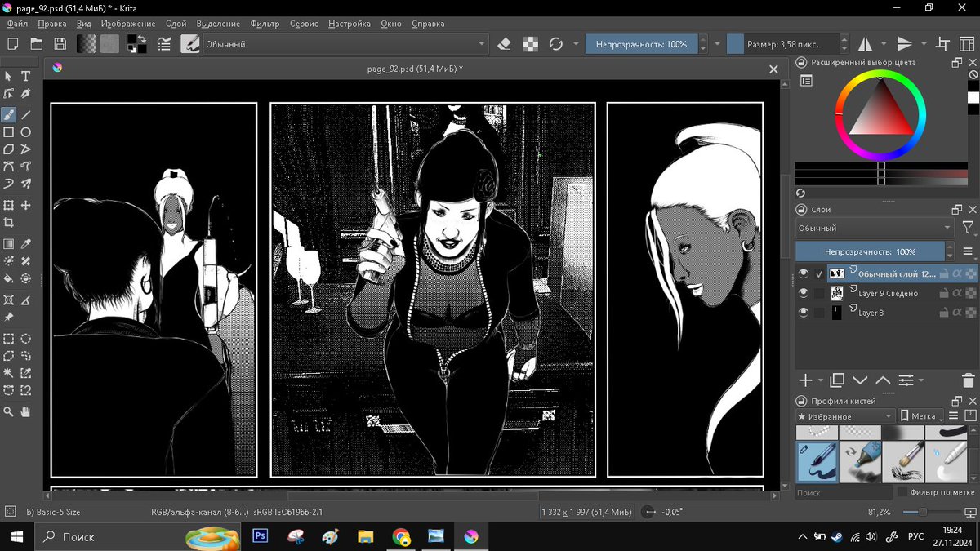The image size is (980, 551).
Task: Check the 'Layer 8' selection checkbox
Action: tap(819, 313)
